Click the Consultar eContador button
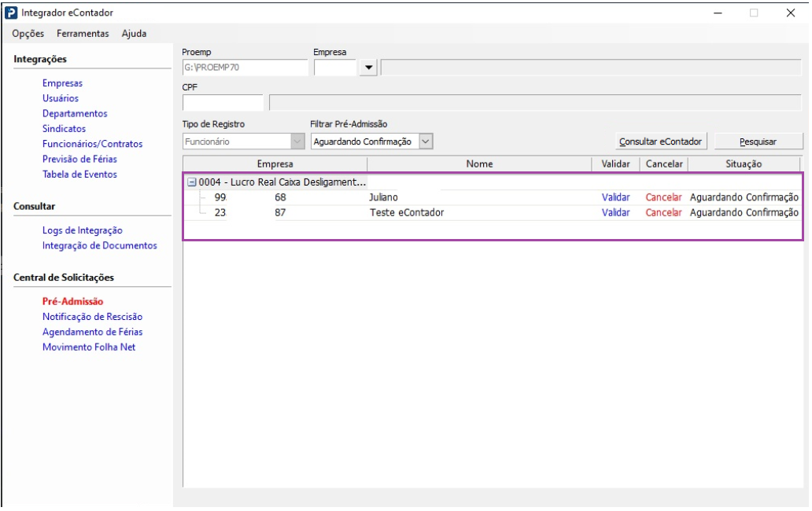Image resolution: width=812 pixels, height=511 pixels. click(661, 142)
